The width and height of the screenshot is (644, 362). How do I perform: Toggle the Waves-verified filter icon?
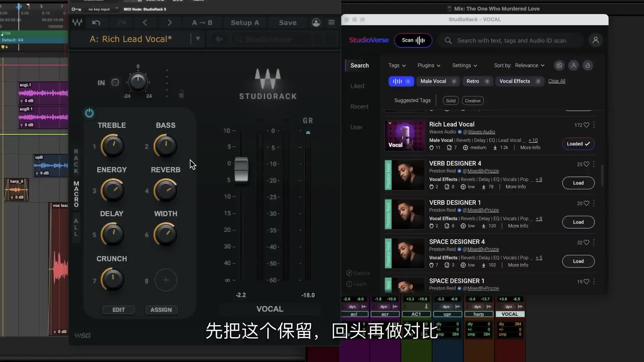click(559, 65)
